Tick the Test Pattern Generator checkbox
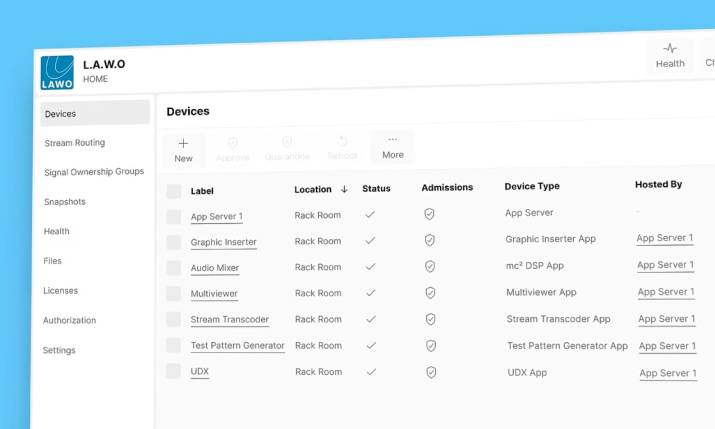 [174, 346]
